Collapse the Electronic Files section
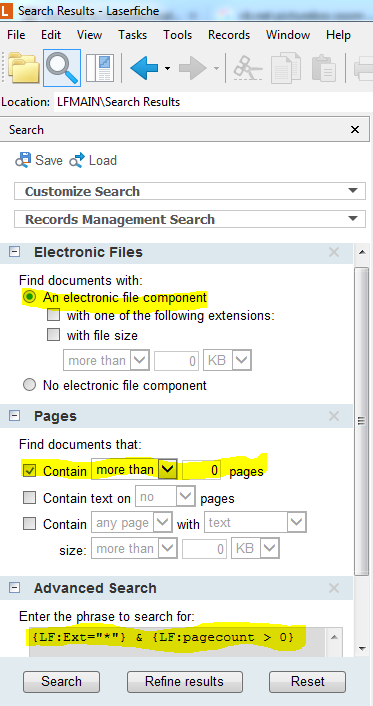The image size is (373, 706). click(x=15, y=252)
